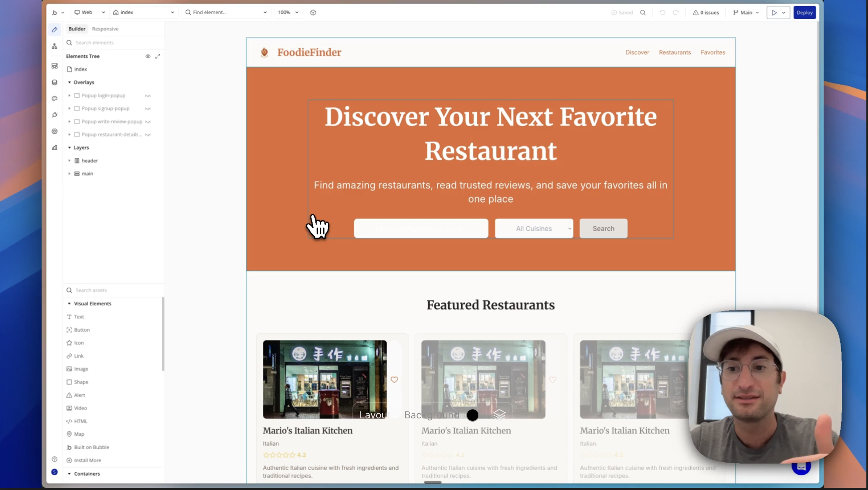Open the Data tab database icon

55,82
